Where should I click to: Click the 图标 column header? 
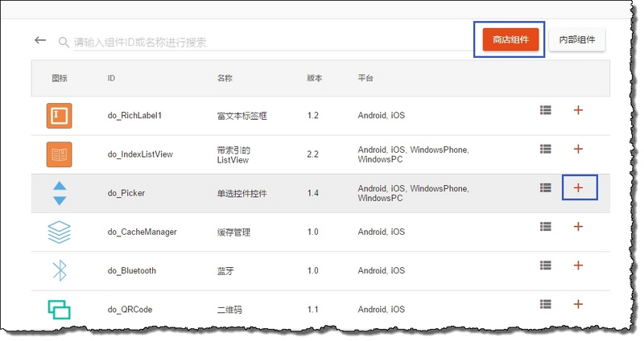point(60,78)
